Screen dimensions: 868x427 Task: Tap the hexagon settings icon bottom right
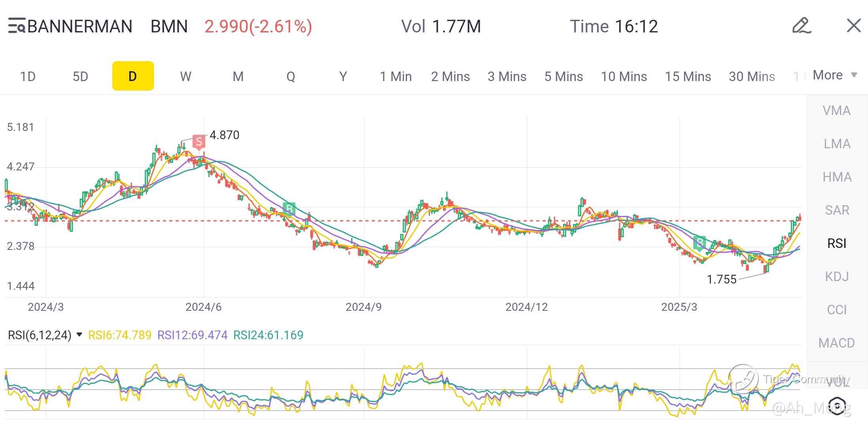pyautogui.click(x=837, y=405)
